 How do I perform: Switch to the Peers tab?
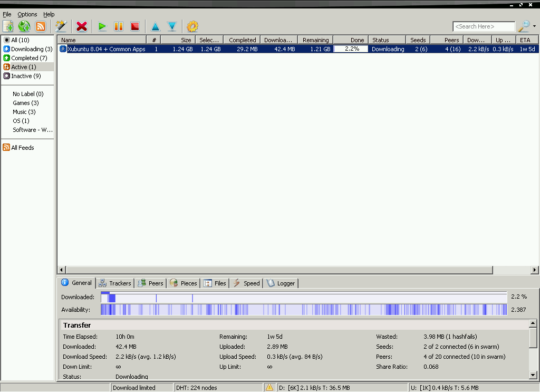pyautogui.click(x=150, y=283)
